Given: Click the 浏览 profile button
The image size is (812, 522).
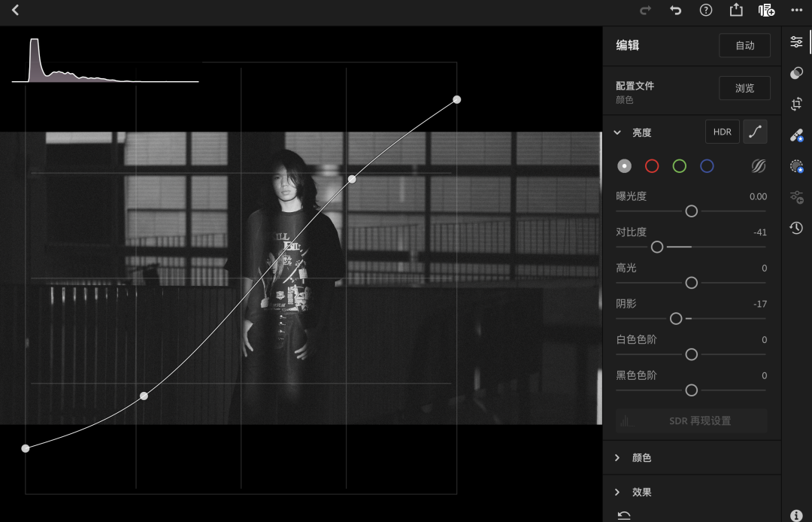Looking at the screenshot, I should coord(744,88).
